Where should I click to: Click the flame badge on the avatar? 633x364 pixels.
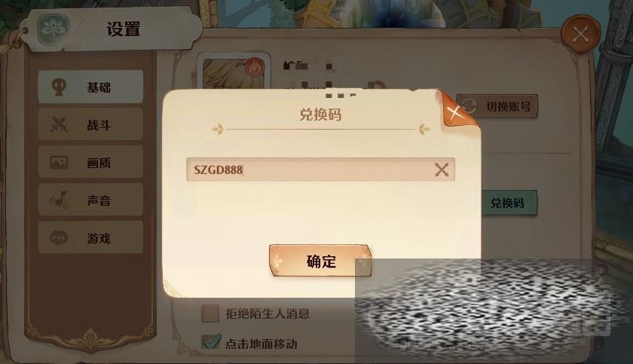255,69
